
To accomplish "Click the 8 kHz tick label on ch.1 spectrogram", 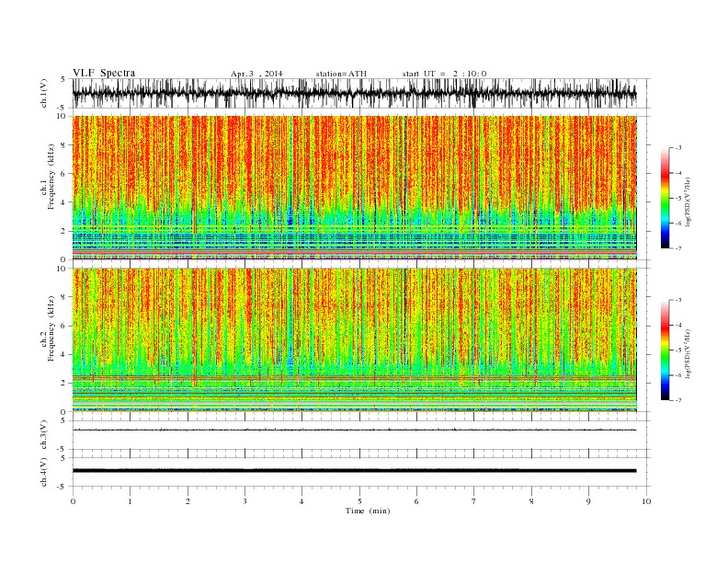I will pos(64,145).
